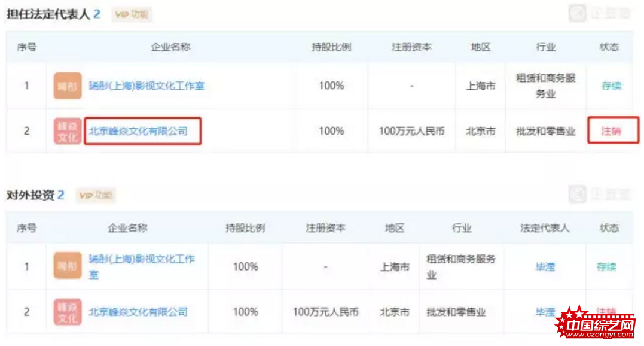Click 注销 status in 担任法定代表人 table
This screenshot has width=644, height=346.
click(612, 131)
